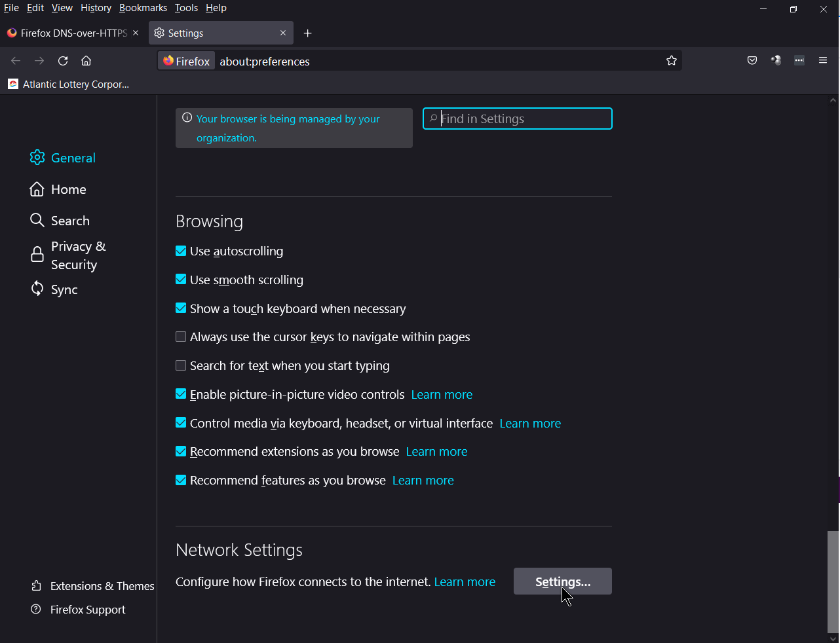This screenshot has height=643, width=840.
Task: Click the Firefox account profile icon
Action: [x=776, y=61]
